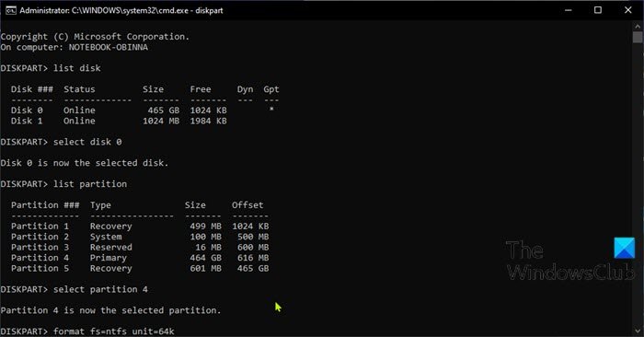Click the 'Recovery' type of Partition 5
Screen dimensions: 644x337
111,268
